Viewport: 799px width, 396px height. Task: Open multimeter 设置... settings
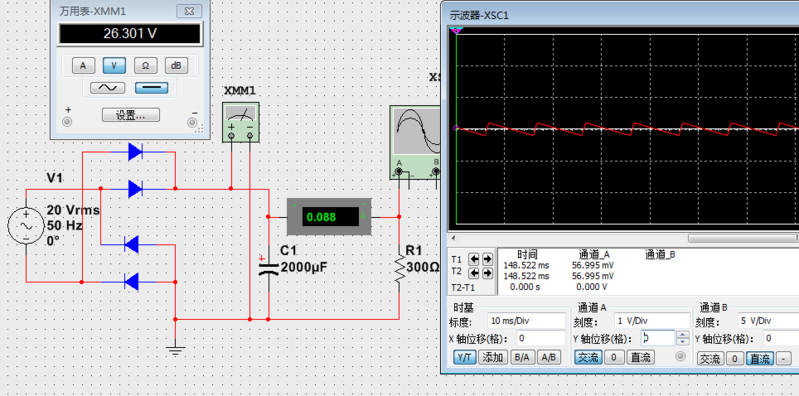131,115
